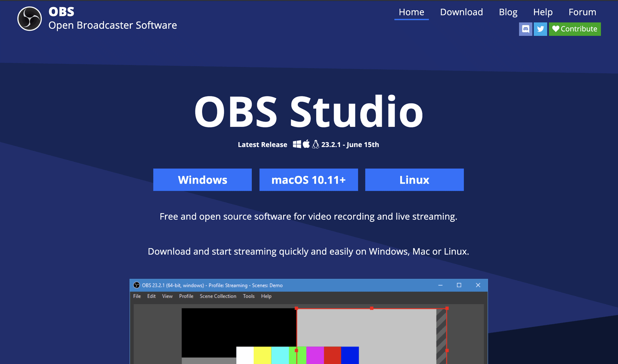
Task: Open View menu in OBS preview window
Action: 167,296
